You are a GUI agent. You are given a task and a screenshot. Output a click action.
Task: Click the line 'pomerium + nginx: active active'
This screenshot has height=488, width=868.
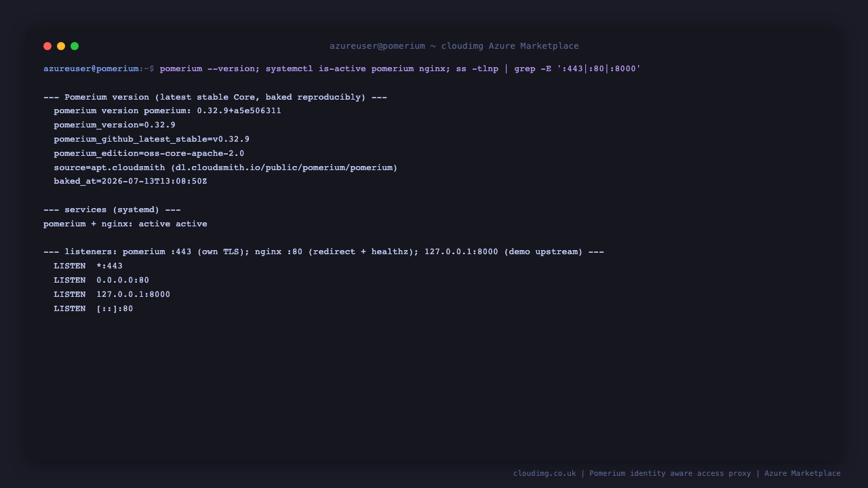pyautogui.click(x=125, y=224)
